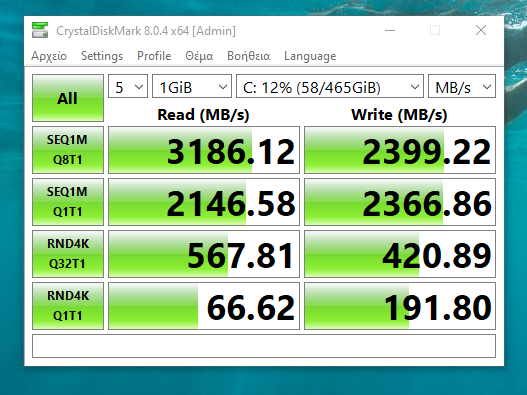The width and height of the screenshot is (527, 395).
Task: Expand the 1GiB test size dropdown
Action: 192,86
